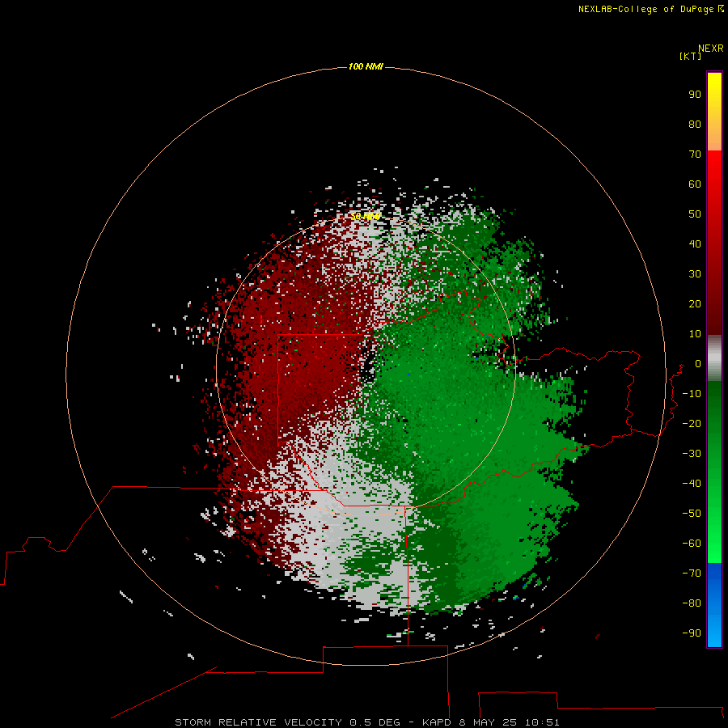Image resolution: width=728 pixels, height=728 pixels.
Task: Click the blue bottom segment of color bar
Action: point(714,605)
